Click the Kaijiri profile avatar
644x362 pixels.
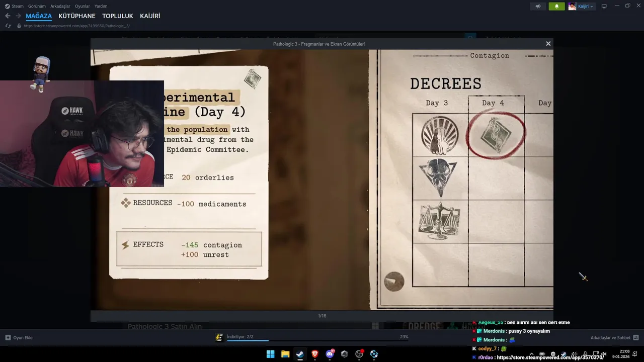[x=572, y=6]
